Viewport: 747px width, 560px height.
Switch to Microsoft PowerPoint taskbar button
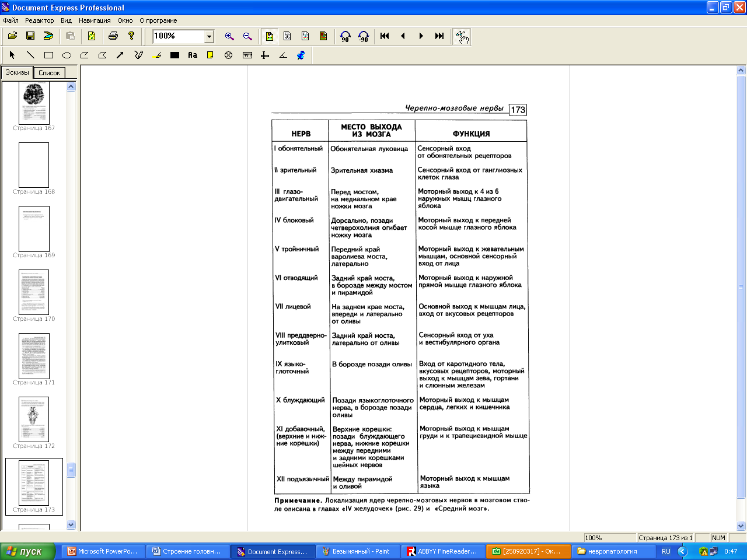pyautogui.click(x=103, y=551)
